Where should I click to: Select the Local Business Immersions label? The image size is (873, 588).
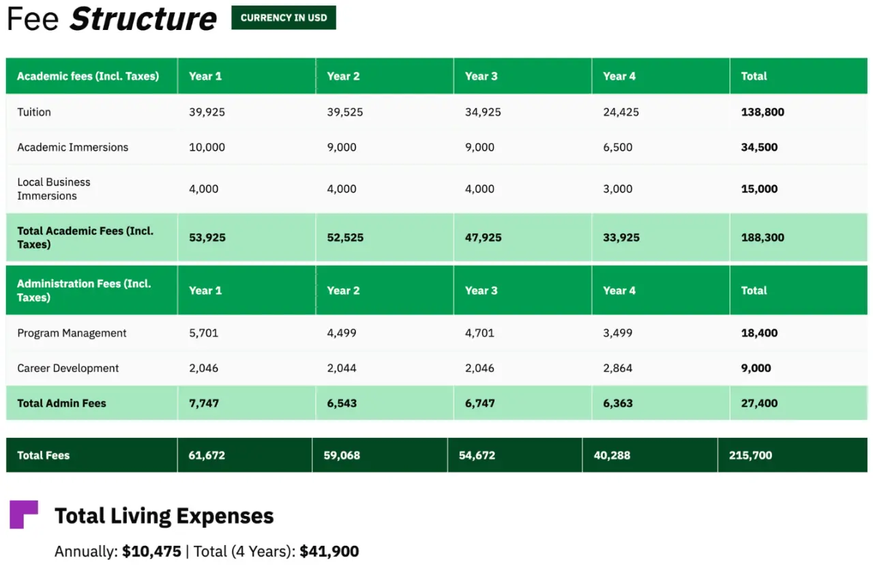coord(54,189)
